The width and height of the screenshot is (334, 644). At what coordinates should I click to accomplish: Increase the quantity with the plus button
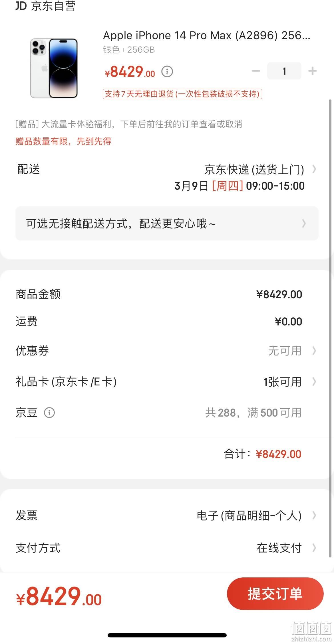coord(313,71)
